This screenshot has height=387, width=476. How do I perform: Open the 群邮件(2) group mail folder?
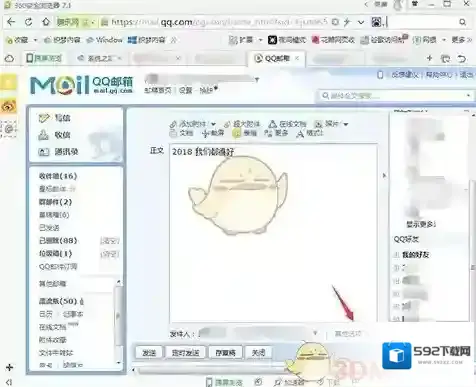point(55,202)
